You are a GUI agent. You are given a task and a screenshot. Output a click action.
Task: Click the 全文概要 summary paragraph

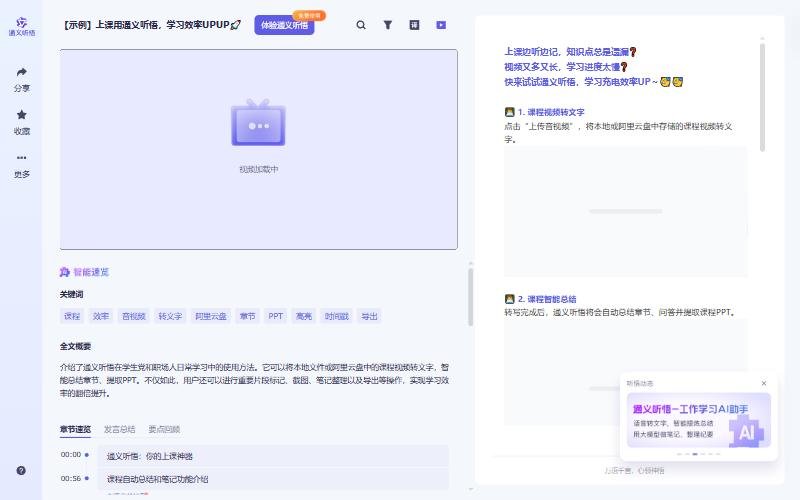(254, 380)
